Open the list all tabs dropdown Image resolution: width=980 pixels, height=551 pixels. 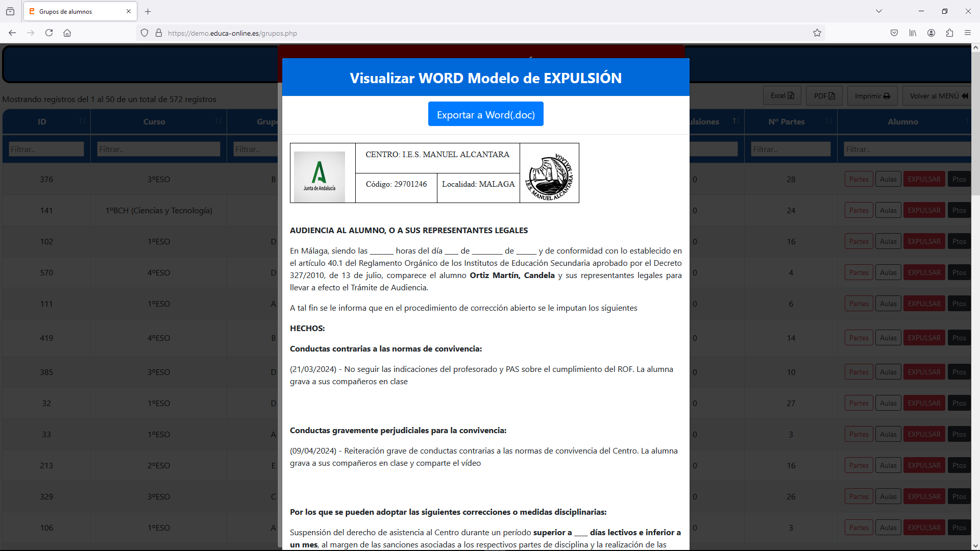tap(879, 11)
